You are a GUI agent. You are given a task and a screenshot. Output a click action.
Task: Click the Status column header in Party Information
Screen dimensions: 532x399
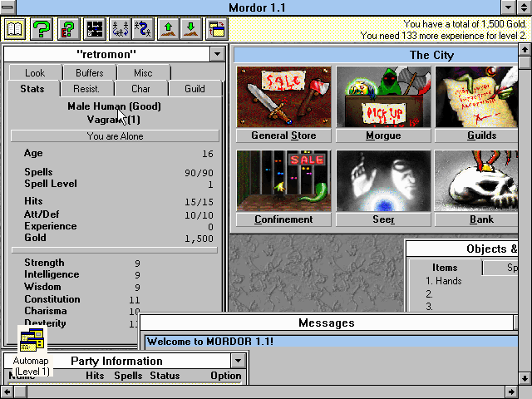pos(165,376)
